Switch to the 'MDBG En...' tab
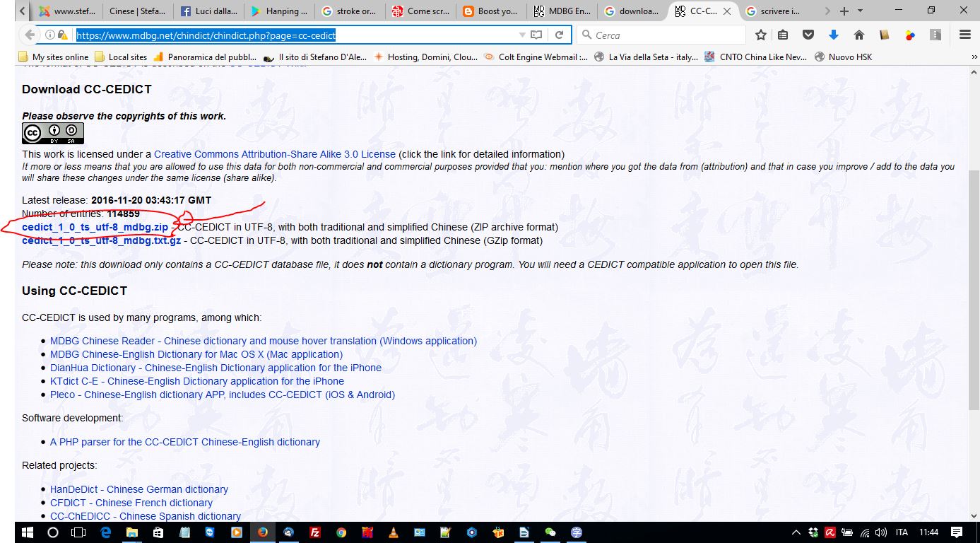This screenshot has width=980, height=543. pos(562,11)
